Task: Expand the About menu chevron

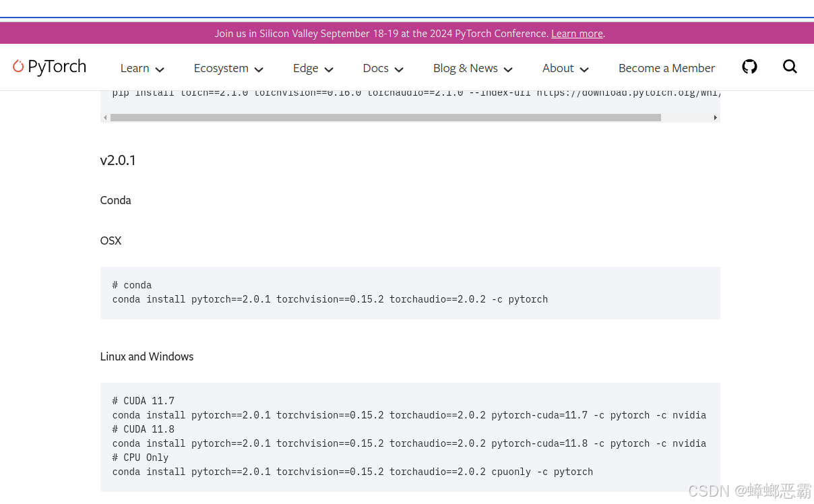Action: pos(584,69)
